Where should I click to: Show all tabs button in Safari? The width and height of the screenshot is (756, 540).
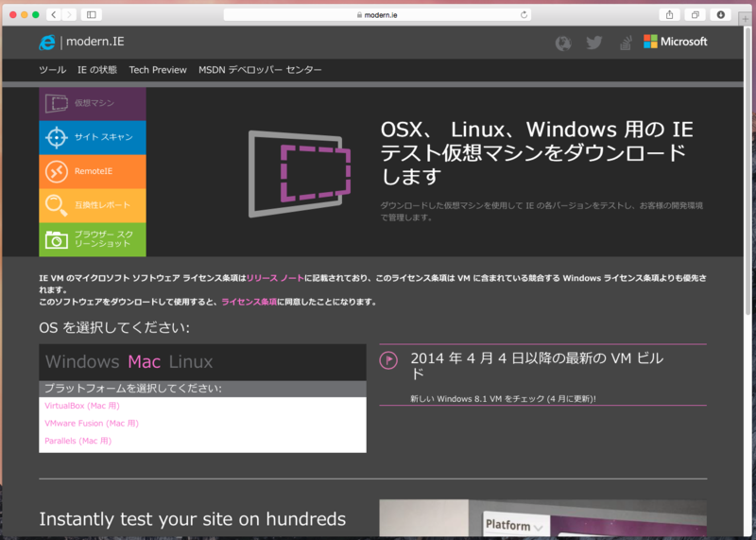click(x=696, y=15)
